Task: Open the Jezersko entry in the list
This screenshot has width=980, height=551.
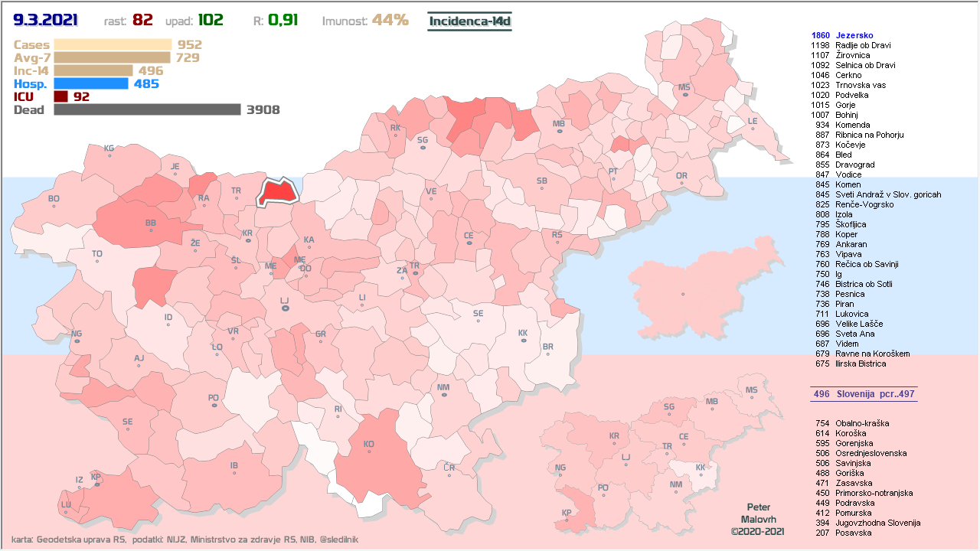Action: (x=854, y=35)
